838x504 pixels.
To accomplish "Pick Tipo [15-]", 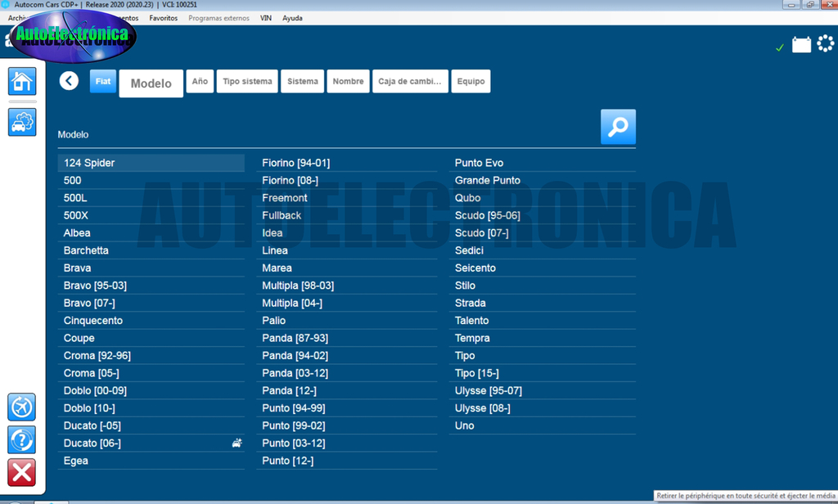I will [x=543, y=373].
